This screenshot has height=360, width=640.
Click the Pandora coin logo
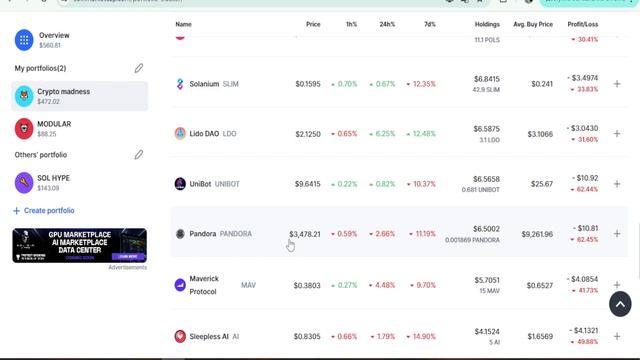180,234
